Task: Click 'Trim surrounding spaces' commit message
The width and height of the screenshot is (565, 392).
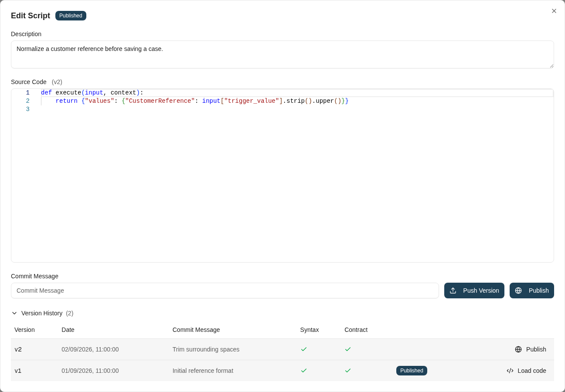Action: (x=206, y=349)
